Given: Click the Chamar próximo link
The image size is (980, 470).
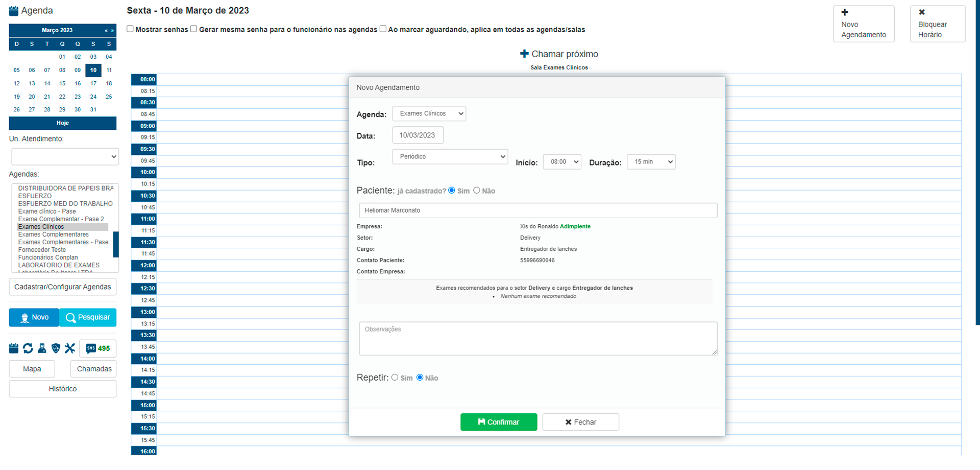Looking at the screenshot, I should click(559, 54).
